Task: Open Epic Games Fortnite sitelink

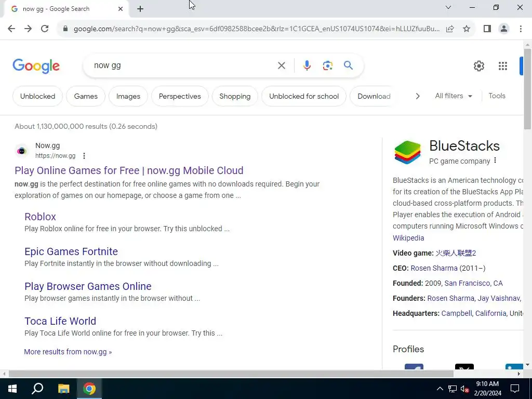Action: point(71,251)
